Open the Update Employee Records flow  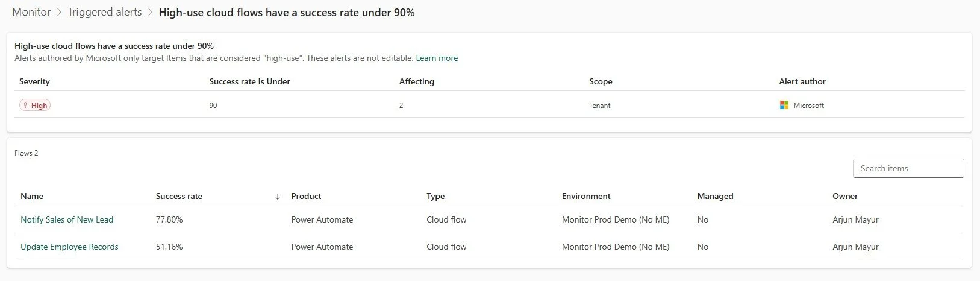(69, 247)
